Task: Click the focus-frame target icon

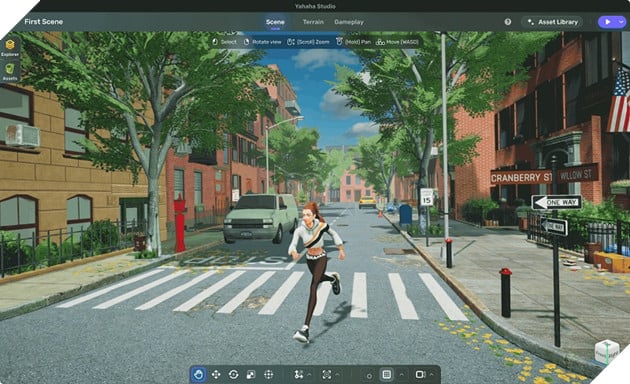Action: (327, 374)
